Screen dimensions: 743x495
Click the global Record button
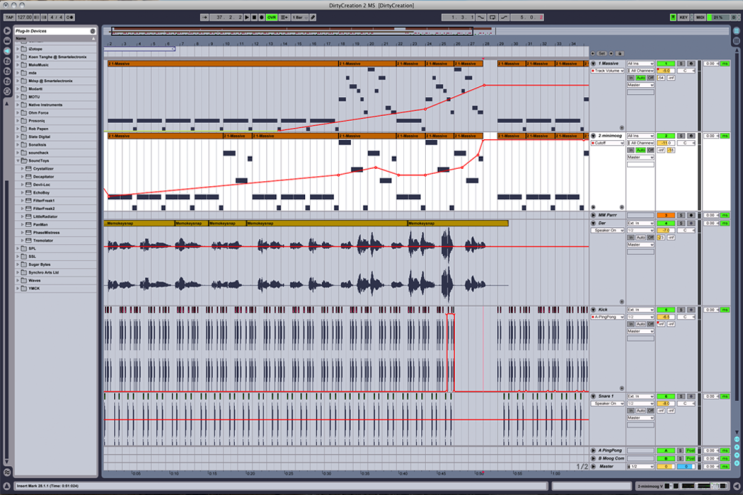(x=262, y=18)
